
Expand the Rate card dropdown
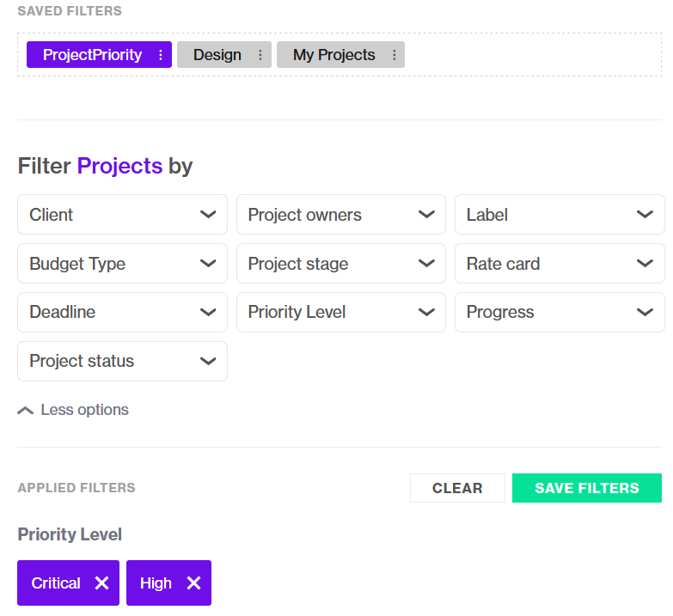click(x=560, y=264)
